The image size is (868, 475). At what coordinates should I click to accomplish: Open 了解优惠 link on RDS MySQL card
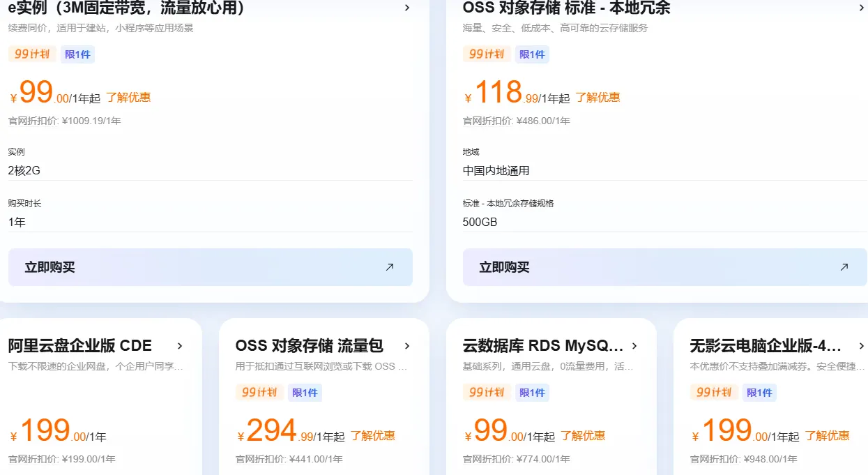pos(583,435)
